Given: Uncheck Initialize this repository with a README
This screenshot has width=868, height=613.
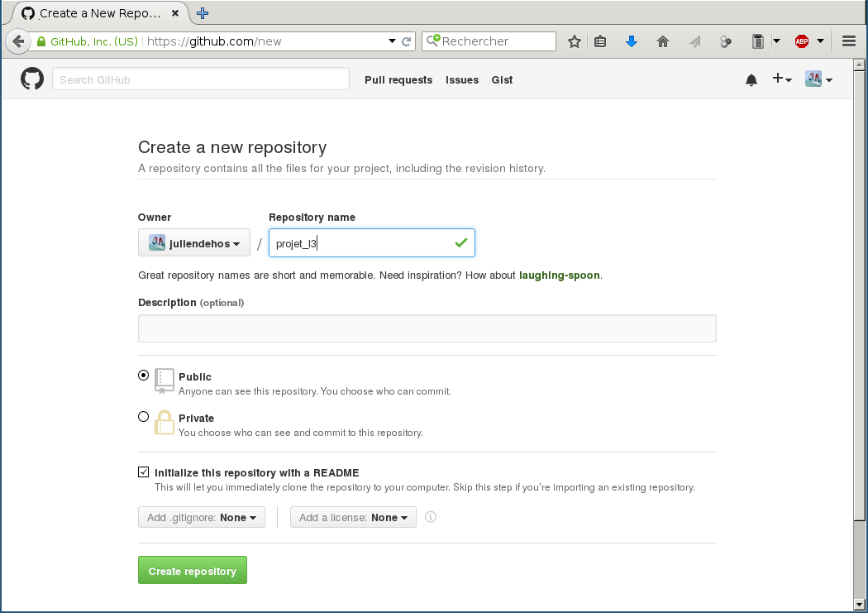Looking at the screenshot, I should click(x=143, y=472).
